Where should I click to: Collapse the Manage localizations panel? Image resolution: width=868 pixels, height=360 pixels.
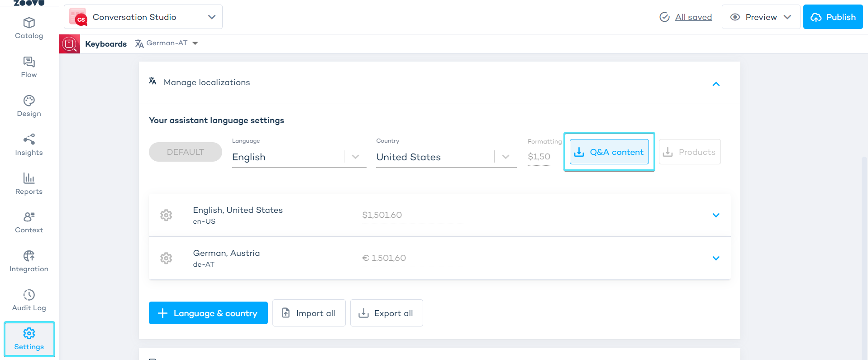716,84
